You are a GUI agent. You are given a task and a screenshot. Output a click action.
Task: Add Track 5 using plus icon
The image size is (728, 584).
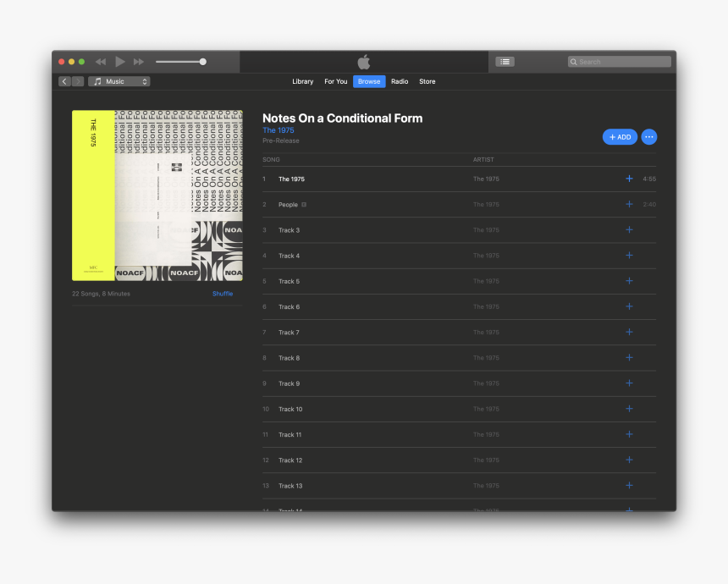pyautogui.click(x=629, y=281)
